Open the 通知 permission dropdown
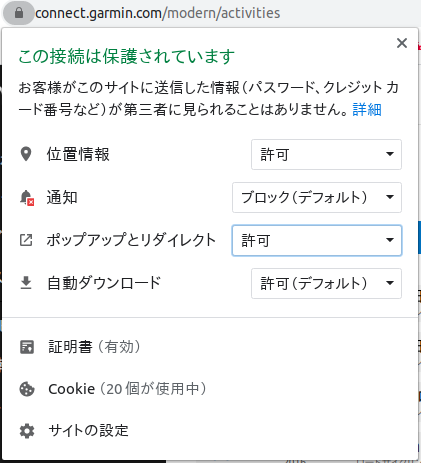 pyautogui.click(x=317, y=197)
